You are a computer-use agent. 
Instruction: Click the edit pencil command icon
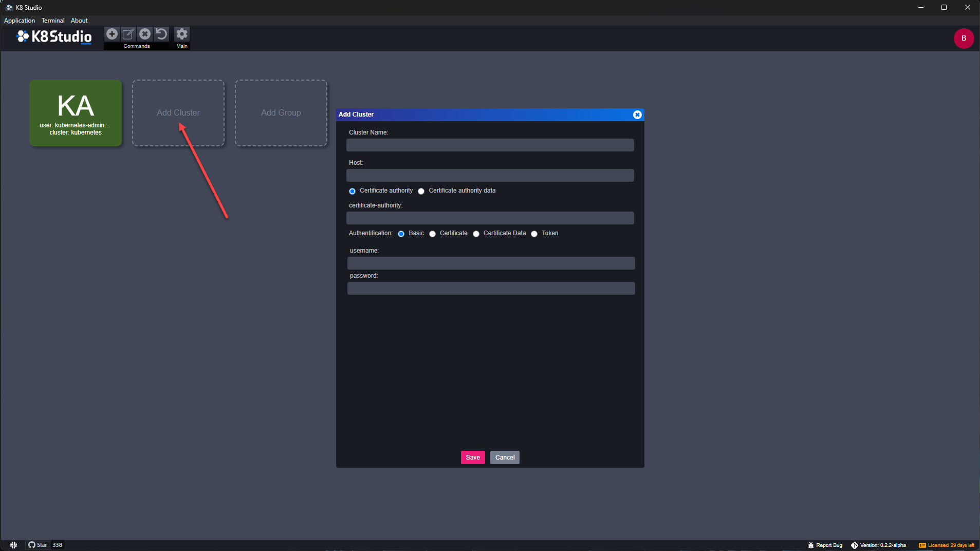pyautogui.click(x=128, y=34)
